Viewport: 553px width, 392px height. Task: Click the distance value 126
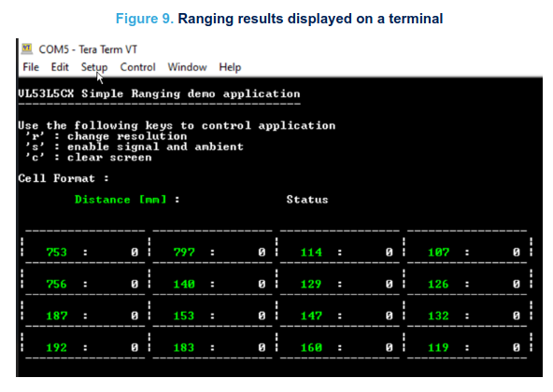[438, 284]
